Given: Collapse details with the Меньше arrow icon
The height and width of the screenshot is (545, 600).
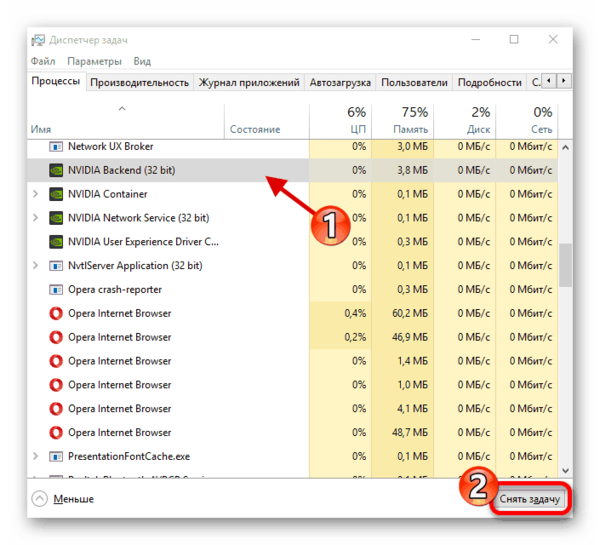Looking at the screenshot, I should coord(39,499).
